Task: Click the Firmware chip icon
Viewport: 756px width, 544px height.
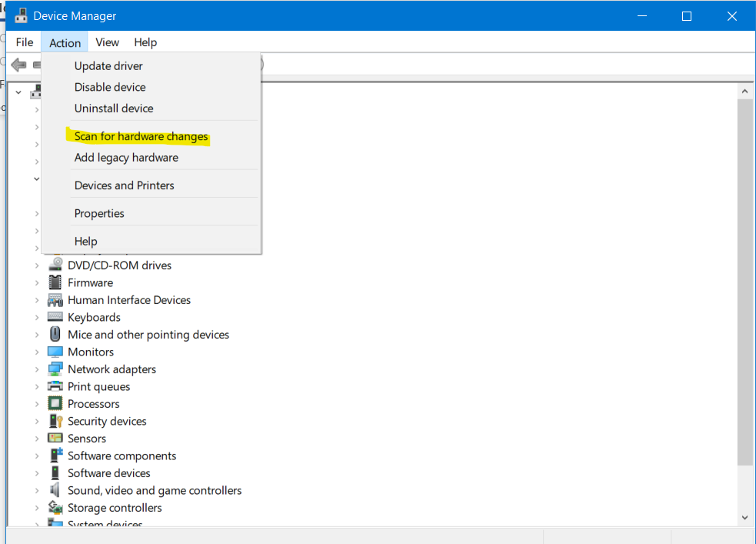Action: click(55, 282)
